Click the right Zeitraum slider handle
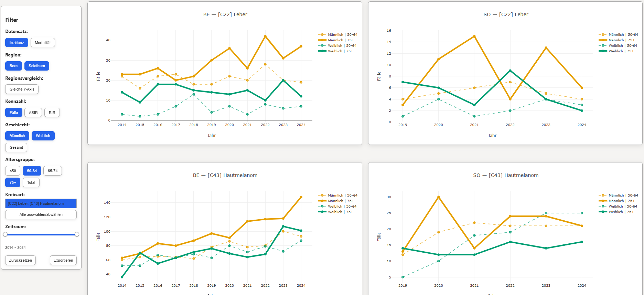Viewport: 644px width, 295px height. [x=77, y=234]
